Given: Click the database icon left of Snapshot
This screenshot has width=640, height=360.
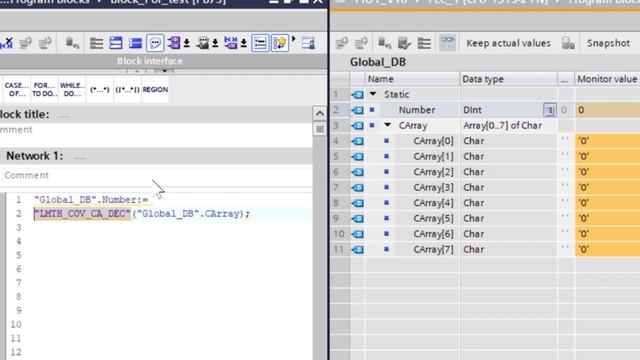Looking at the screenshot, I should [x=568, y=43].
